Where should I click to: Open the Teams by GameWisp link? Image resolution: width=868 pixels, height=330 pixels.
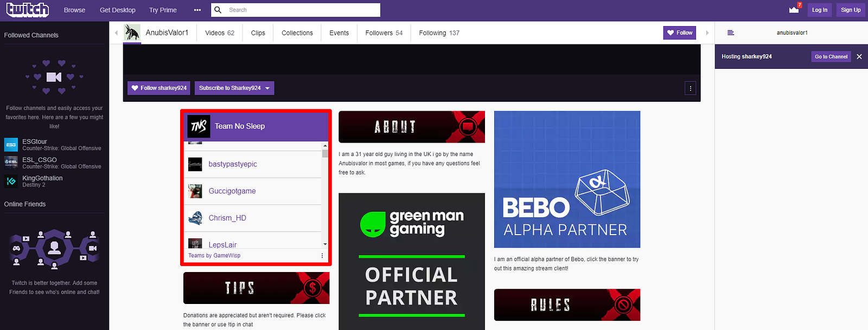pos(214,256)
